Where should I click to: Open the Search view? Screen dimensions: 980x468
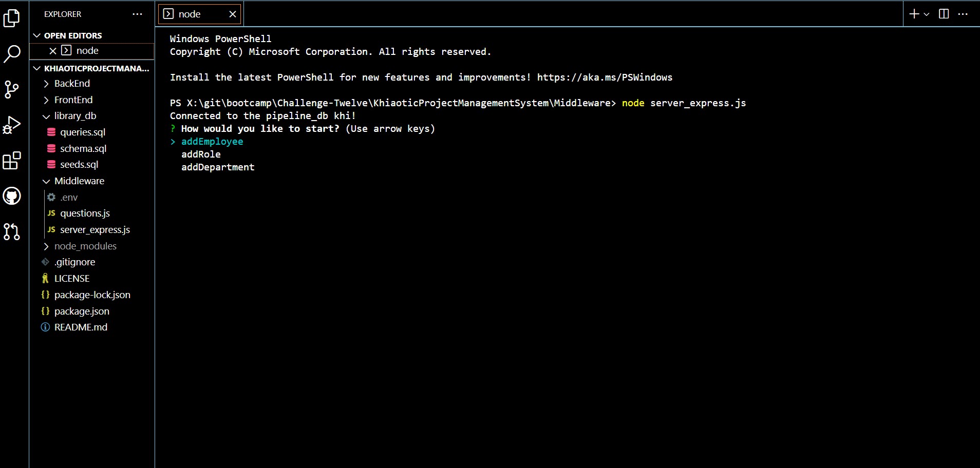[11, 53]
